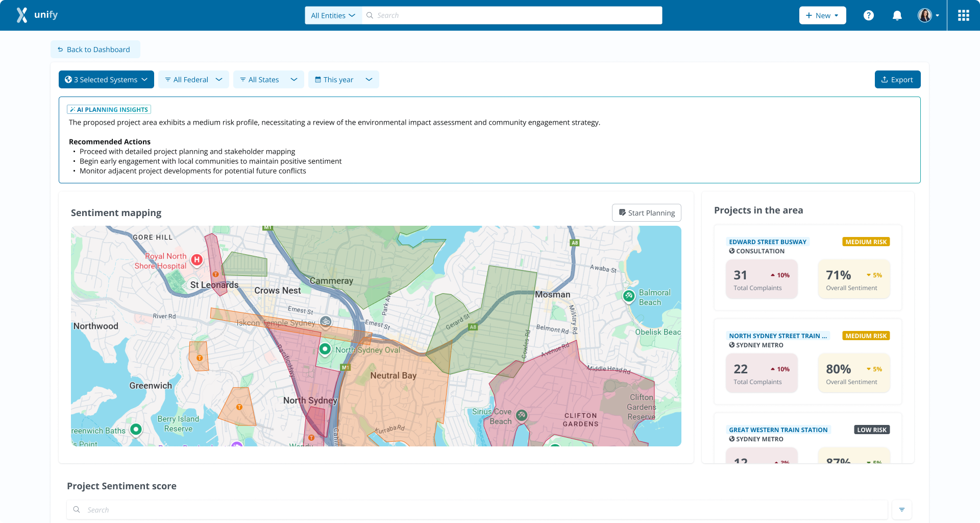The image size is (980, 523).
Task: Click the 'Recommended Actions' heading
Action: pyautogui.click(x=110, y=141)
